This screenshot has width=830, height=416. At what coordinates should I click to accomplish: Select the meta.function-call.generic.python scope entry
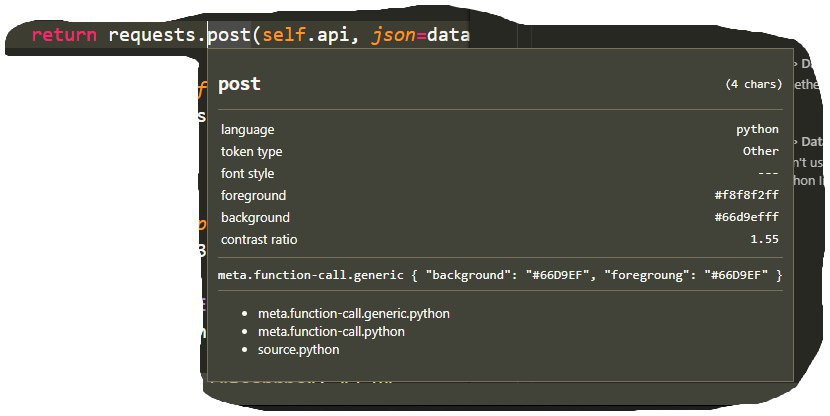coord(353,314)
